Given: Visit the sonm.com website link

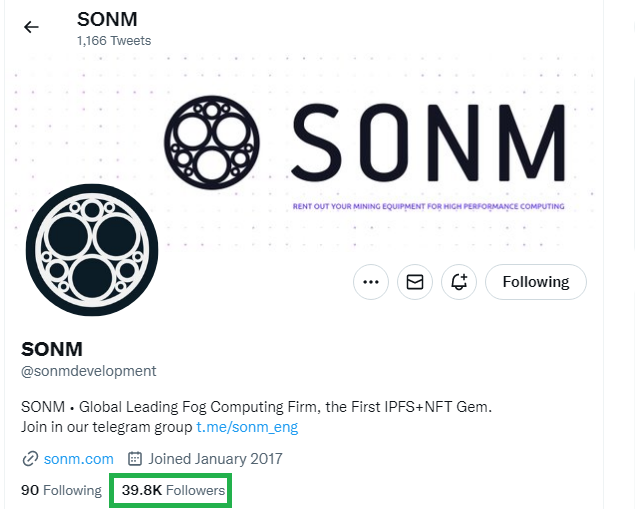Looking at the screenshot, I should tap(79, 459).
